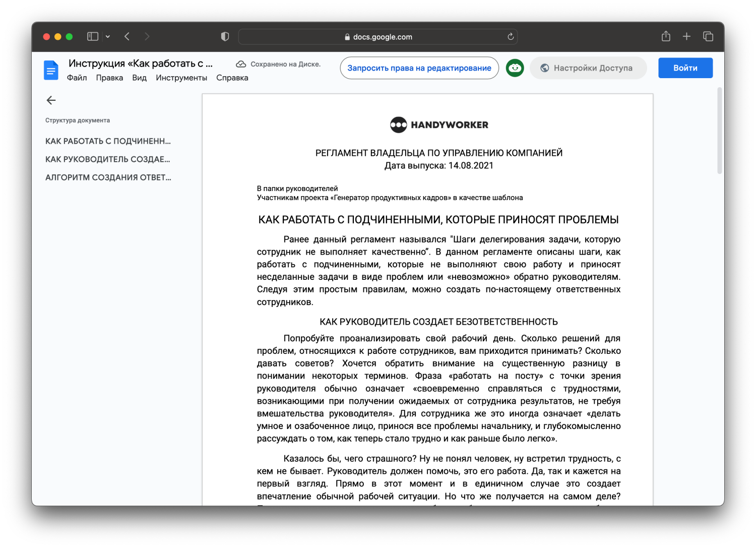The width and height of the screenshot is (756, 548).
Task: Click the Структура документа label
Action: coord(78,120)
